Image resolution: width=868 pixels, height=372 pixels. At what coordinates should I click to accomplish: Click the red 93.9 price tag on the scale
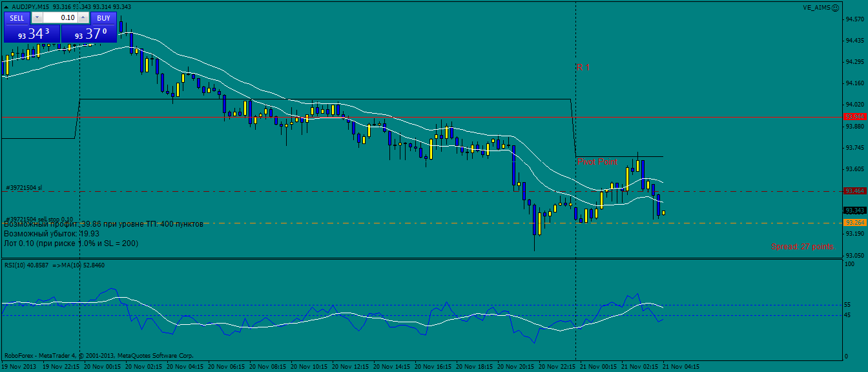coord(855,116)
